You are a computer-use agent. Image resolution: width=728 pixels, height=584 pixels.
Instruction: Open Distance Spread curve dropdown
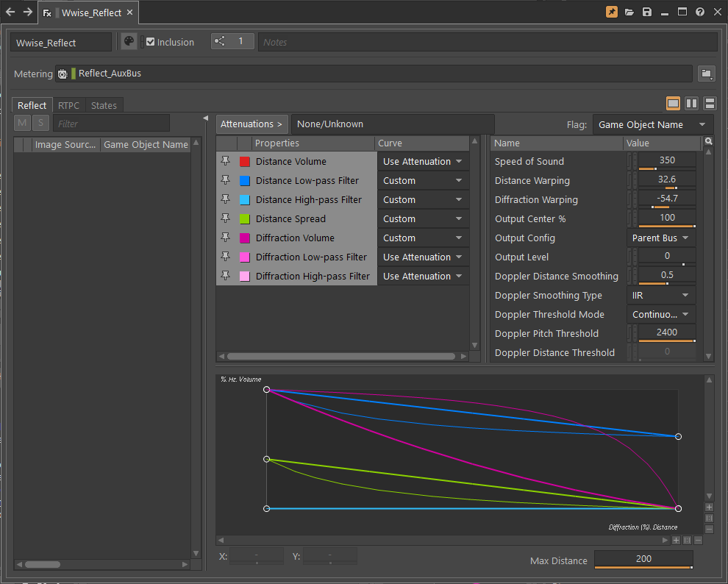pyautogui.click(x=423, y=218)
